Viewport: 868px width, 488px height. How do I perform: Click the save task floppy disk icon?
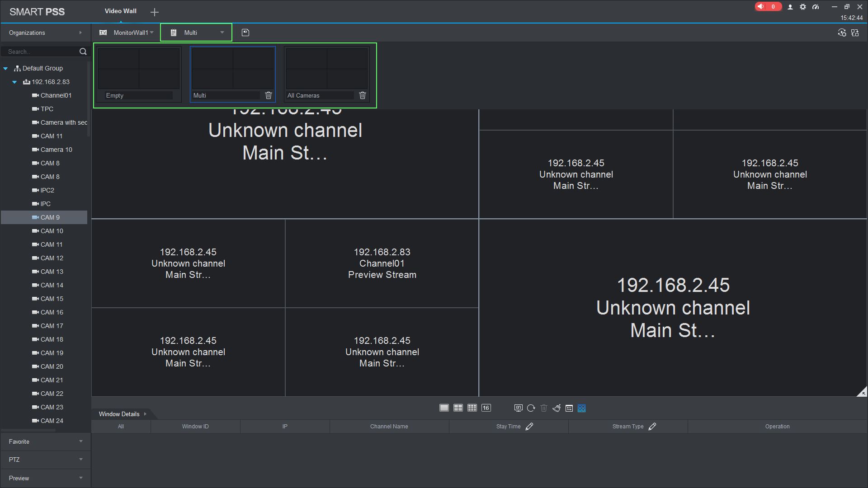245,33
